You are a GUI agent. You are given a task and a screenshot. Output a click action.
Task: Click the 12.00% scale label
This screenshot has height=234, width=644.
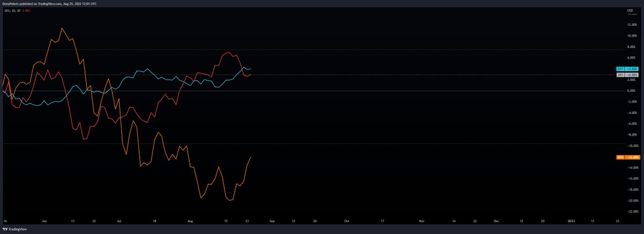point(631,25)
